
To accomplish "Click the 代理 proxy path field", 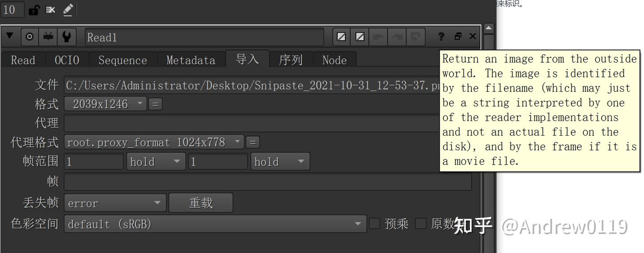I will (x=252, y=123).
